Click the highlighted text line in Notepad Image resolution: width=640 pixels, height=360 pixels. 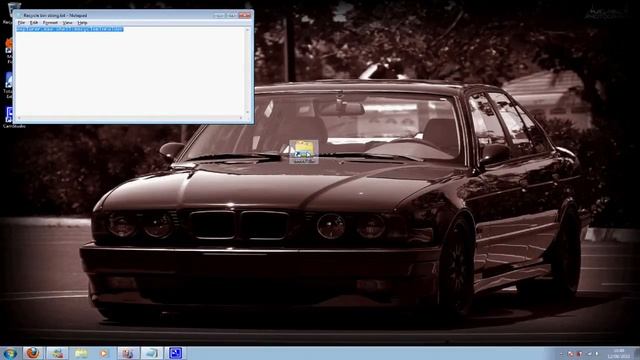70,29
